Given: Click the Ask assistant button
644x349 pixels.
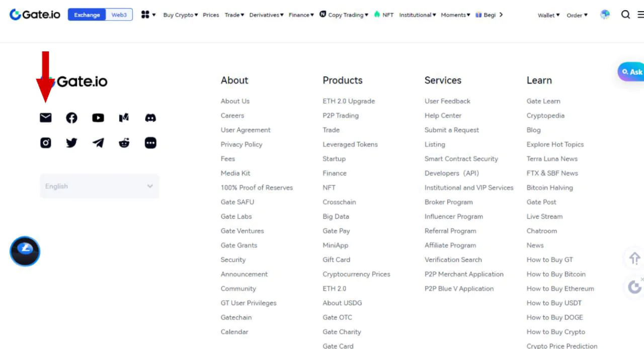Looking at the screenshot, I should pyautogui.click(x=631, y=72).
